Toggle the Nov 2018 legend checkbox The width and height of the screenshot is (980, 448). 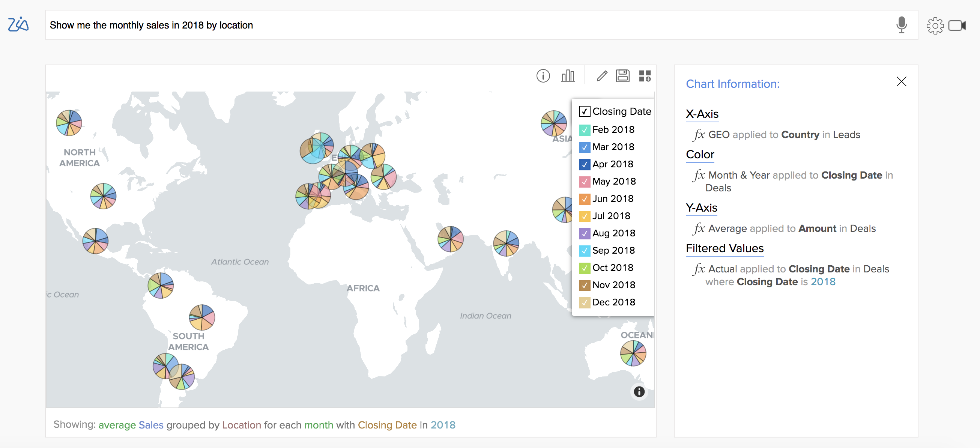click(x=584, y=285)
